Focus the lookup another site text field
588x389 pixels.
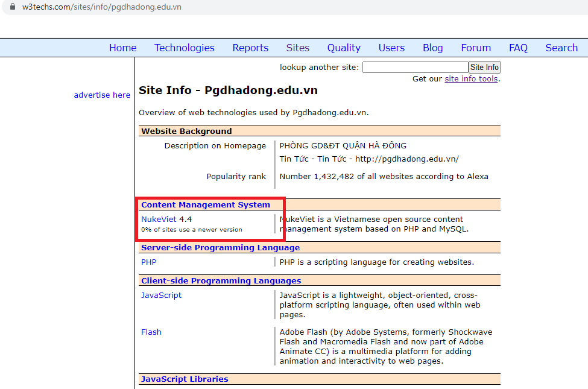[x=415, y=67]
